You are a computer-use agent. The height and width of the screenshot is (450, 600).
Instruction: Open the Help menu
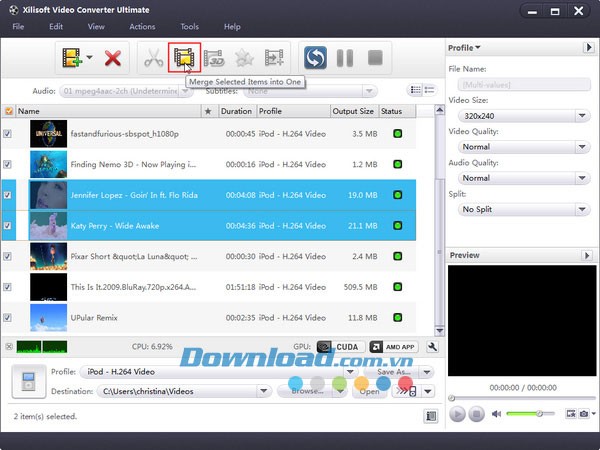point(232,27)
